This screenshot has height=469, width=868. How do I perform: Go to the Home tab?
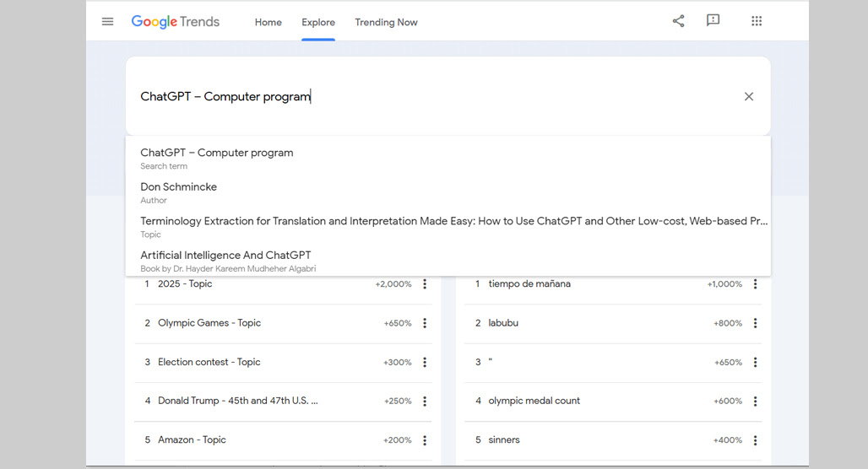[x=268, y=22]
